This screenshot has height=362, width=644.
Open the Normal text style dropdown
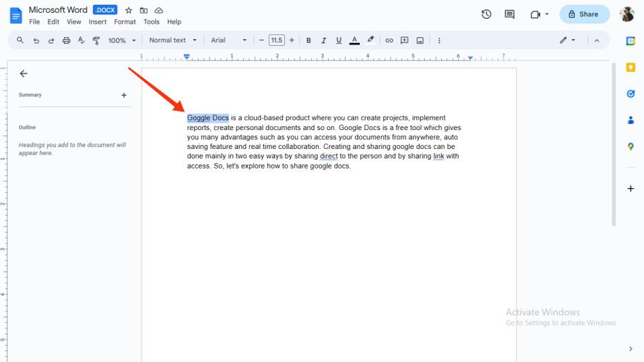coord(172,40)
